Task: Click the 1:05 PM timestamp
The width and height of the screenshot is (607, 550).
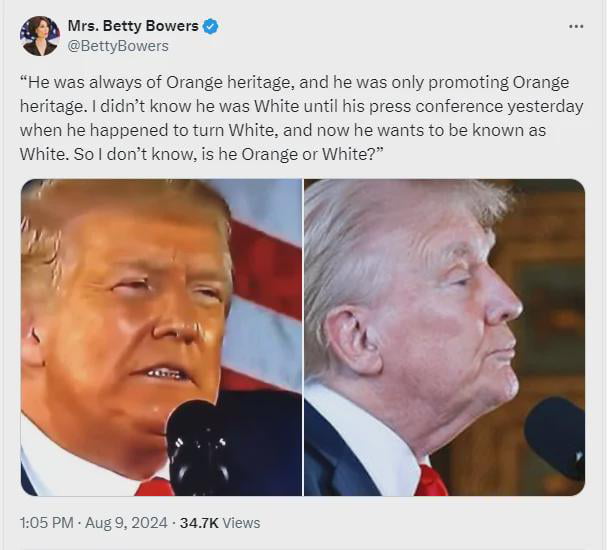Action: [x=46, y=523]
